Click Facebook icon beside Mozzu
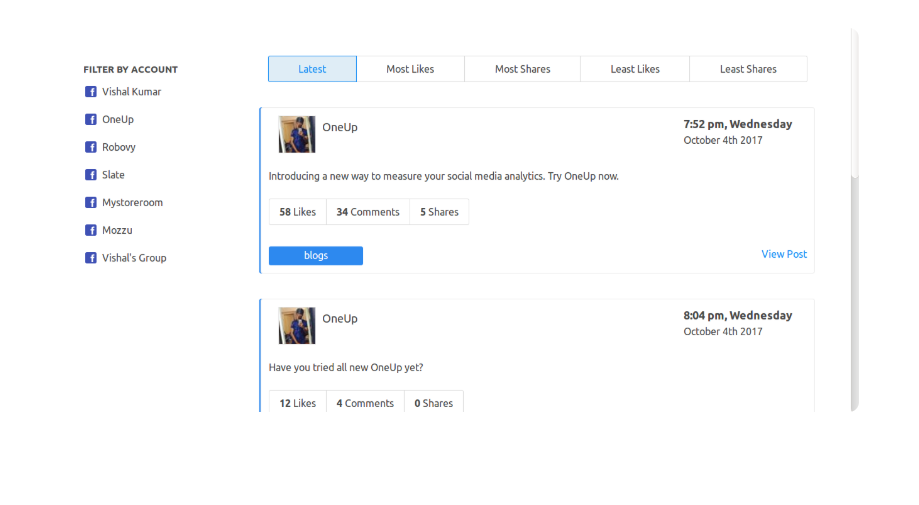 pyautogui.click(x=91, y=230)
